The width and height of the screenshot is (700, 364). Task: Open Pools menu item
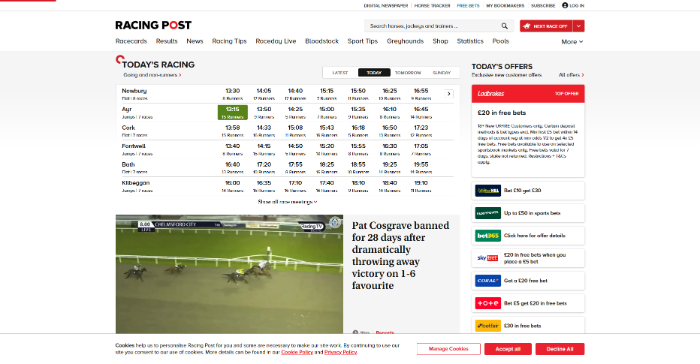pos(500,41)
